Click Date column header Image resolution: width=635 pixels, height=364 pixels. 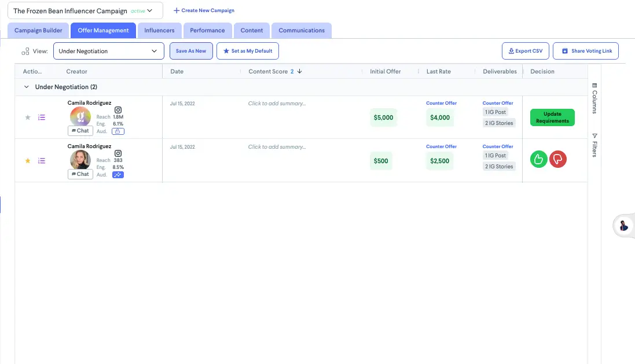click(x=177, y=71)
